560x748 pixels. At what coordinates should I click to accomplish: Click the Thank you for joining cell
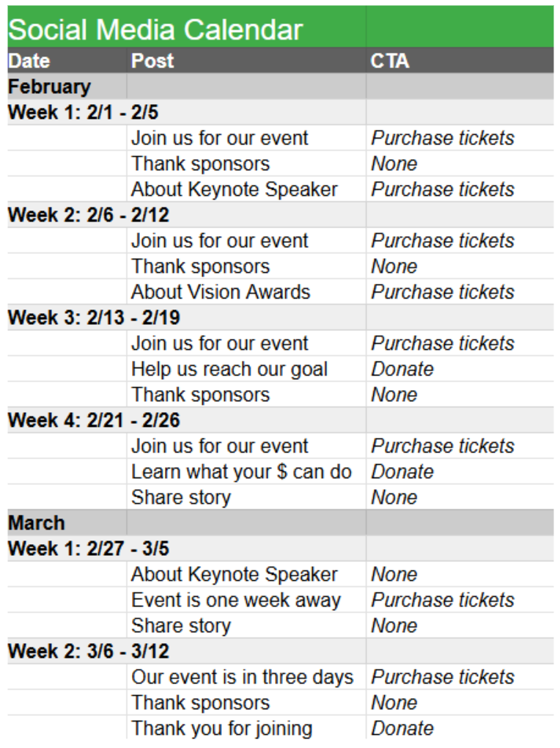(x=246, y=728)
